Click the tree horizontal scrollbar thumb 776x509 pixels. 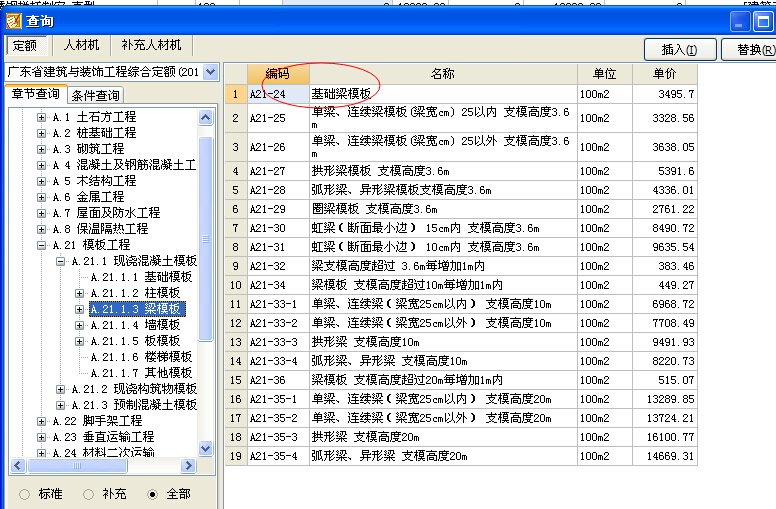tap(78, 465)
